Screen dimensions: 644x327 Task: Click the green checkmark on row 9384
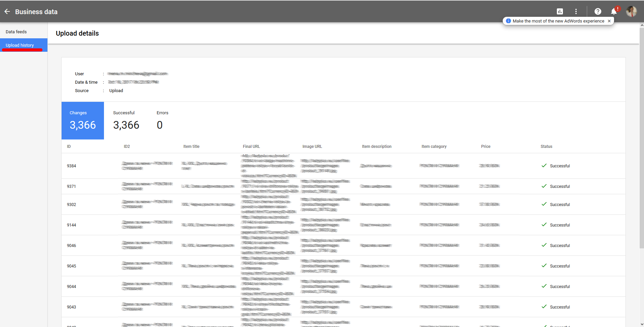pyautogui.click(x=544, y=166)
